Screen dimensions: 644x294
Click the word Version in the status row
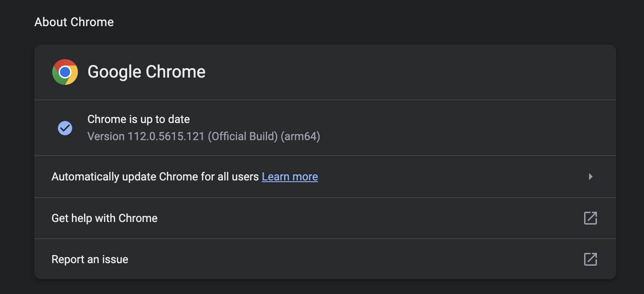click(x=106, y=137)
